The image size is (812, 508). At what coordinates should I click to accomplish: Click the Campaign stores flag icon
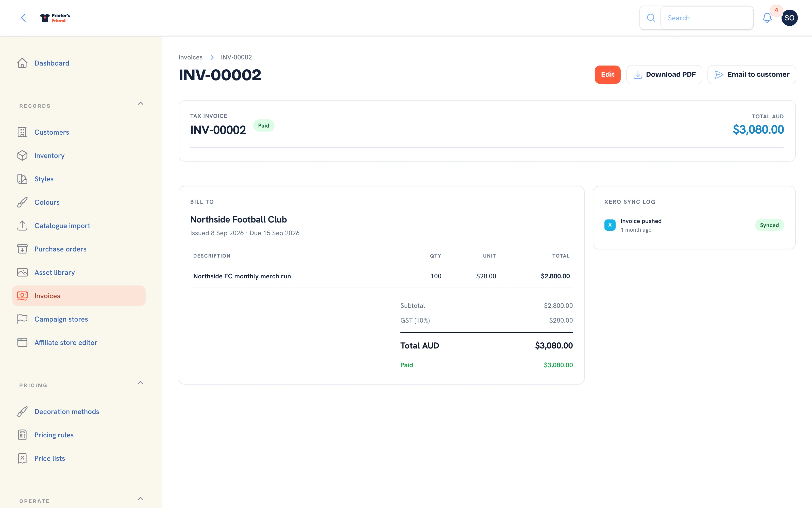[x=22, y=319]
